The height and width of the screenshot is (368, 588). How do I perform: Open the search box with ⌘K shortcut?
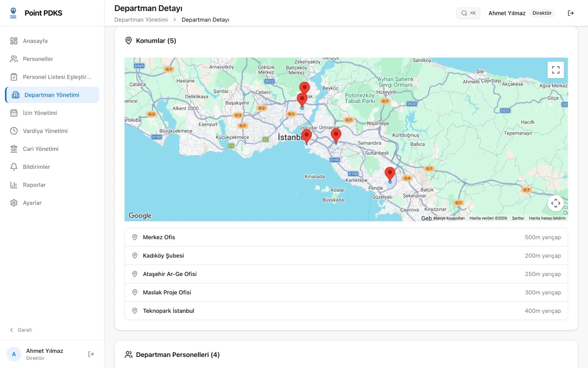(x=468, y=13)
